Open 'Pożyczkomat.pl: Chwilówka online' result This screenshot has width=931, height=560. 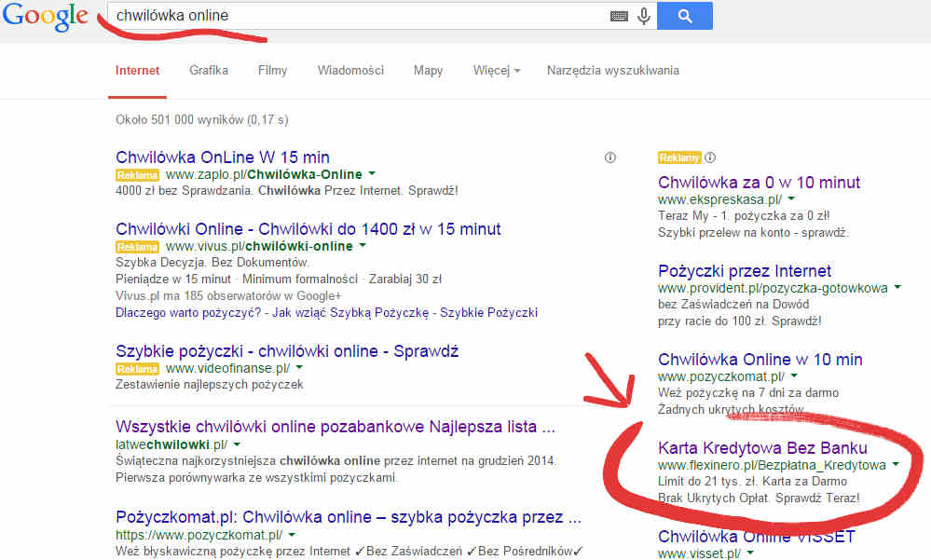point(349,517)
